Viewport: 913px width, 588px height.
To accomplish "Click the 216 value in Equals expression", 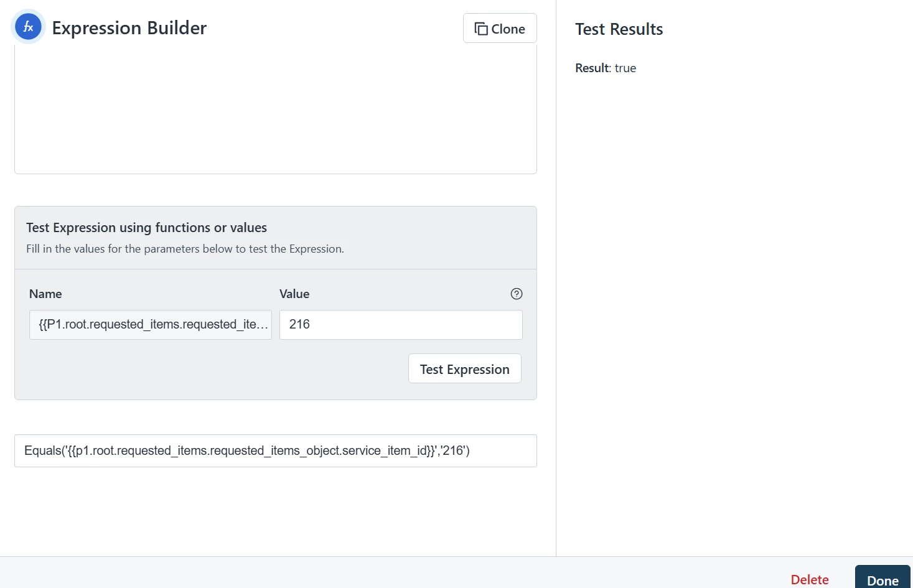I will (x=454, y=450).
